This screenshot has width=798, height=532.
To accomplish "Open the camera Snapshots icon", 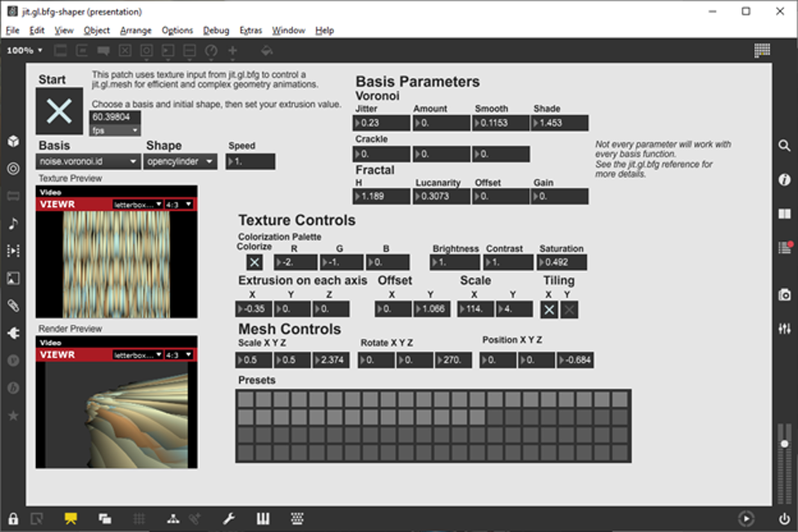I will tap(784, 294).
